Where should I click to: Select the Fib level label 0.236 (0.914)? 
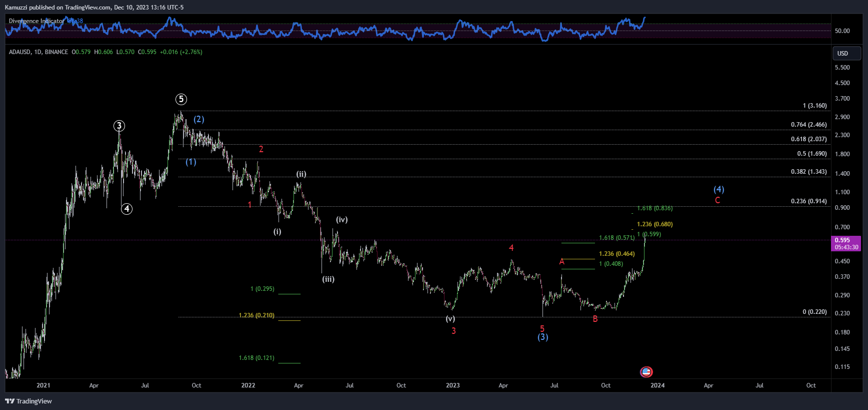pos(808,201)
